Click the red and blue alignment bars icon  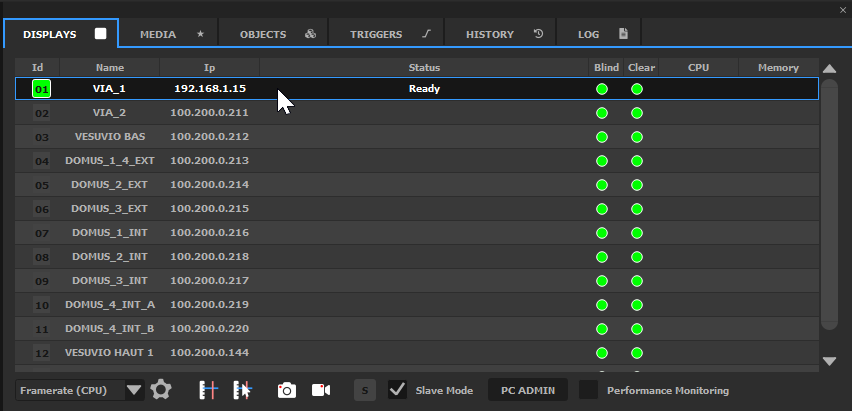tap(208, 390)
